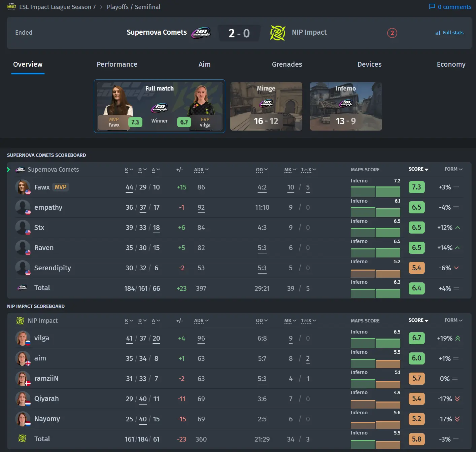Screen dimensions: 476x452
Task: Click the NIP Impact logo in match header
Action: tap(278, 33)
